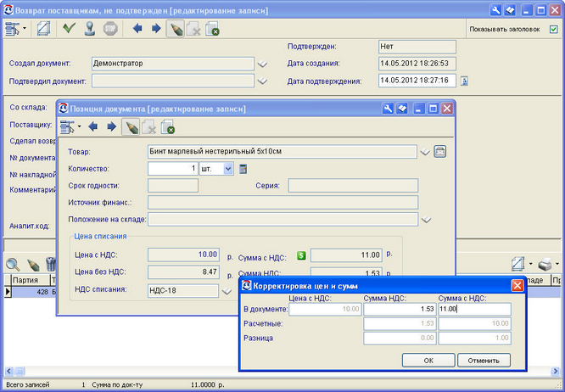Image resolution: width=565 pixels, height=392 pixels.
Task: Open the main window list-menu icon
Action: pos(12,28)
